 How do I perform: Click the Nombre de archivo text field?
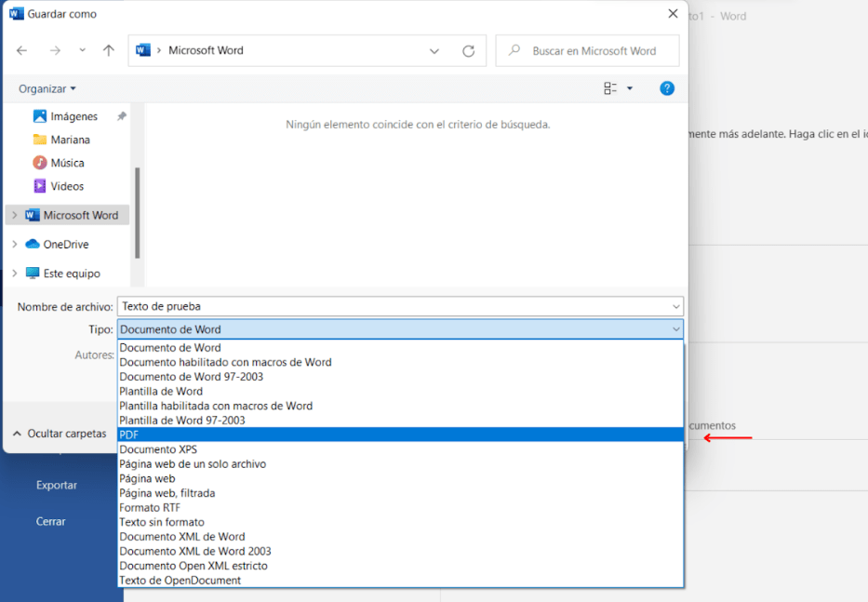coord(391,306)
